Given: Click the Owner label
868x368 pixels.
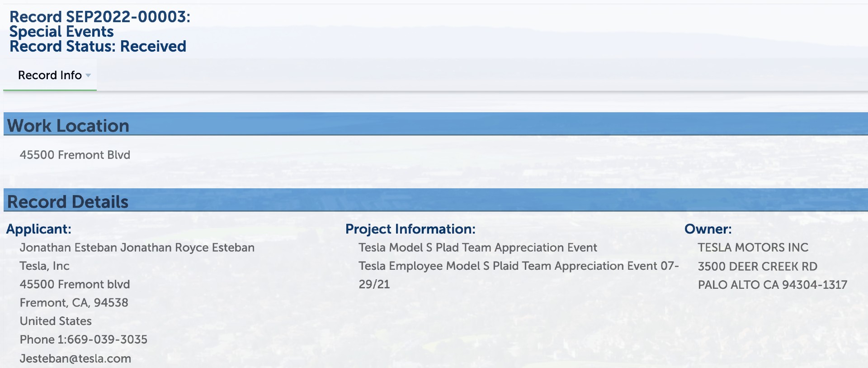Looking at the screenshot, I should [x=708, y=229].
